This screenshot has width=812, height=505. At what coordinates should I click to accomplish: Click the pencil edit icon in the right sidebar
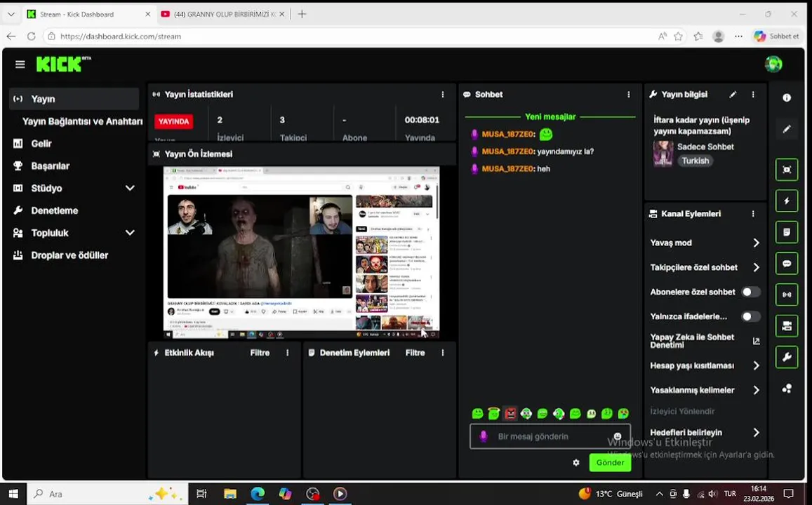click(787, 129)
